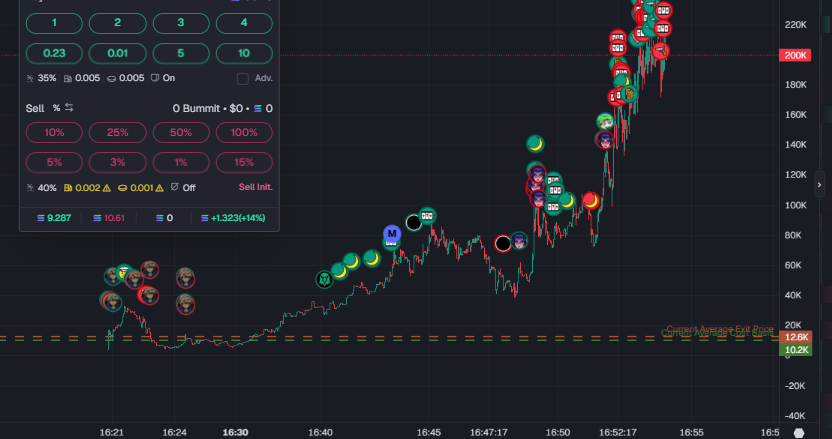This screenshot has height=439, width=832.
Task: Sell 100% of position
Action: coord(244,132)
